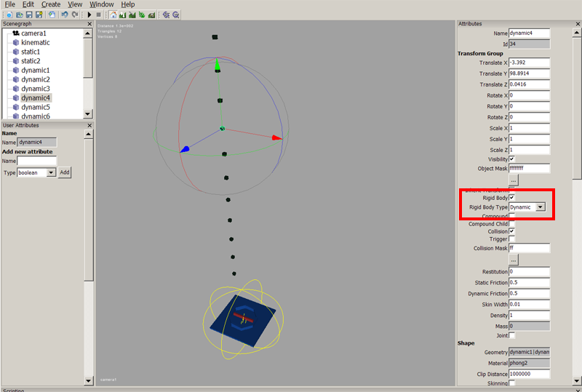The width and height of the screenshot is (582, 392).
Task: Click the Add attribute button
Action: 65,172
